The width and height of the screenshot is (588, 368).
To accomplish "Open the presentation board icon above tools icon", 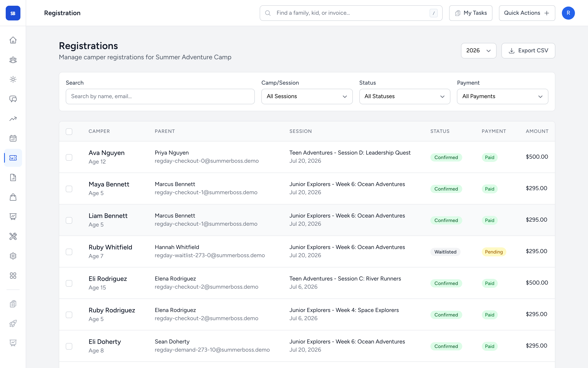I will tap(13, 217).
